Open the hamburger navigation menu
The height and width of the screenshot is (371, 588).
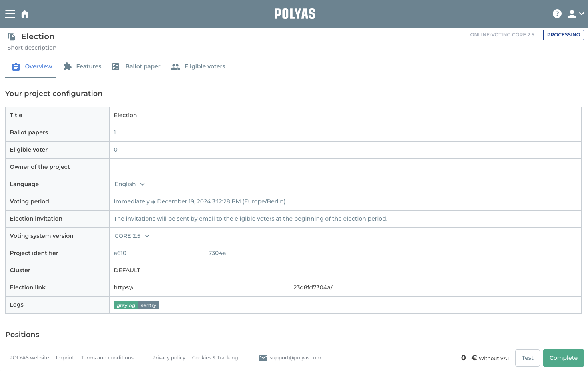(10, 14)
